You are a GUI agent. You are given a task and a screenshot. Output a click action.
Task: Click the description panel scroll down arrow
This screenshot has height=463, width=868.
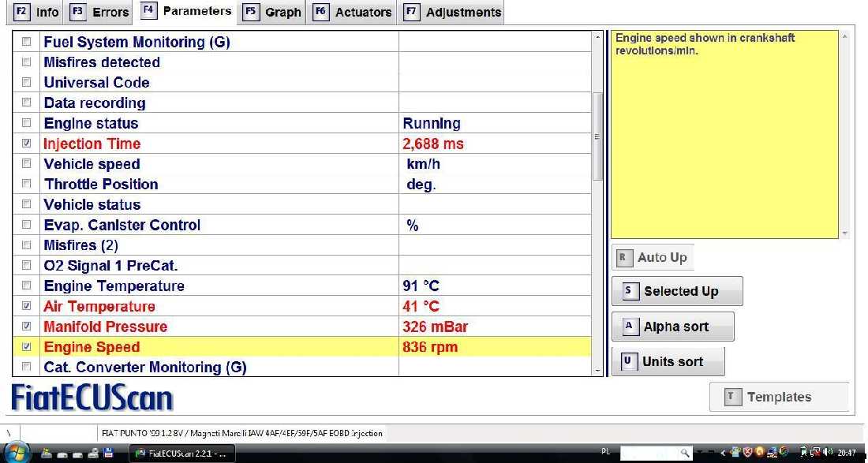click(844, 234)
